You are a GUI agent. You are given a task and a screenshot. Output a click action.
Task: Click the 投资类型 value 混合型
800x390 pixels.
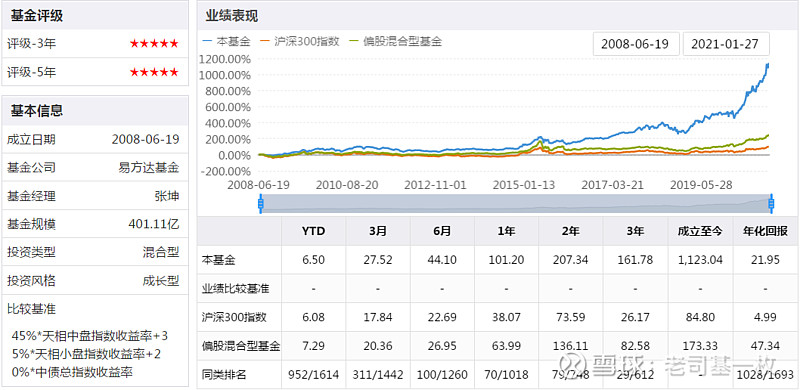(161, 252)
